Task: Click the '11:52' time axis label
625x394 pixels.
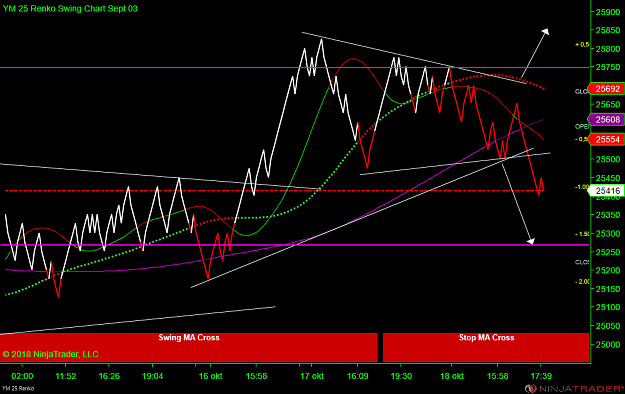Action: point(66,376)
